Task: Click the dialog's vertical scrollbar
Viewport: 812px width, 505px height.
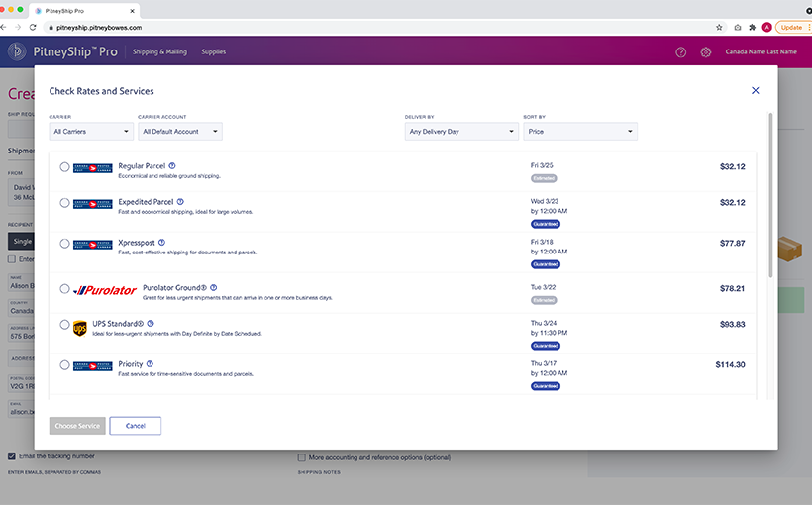Action: point(770,195)
